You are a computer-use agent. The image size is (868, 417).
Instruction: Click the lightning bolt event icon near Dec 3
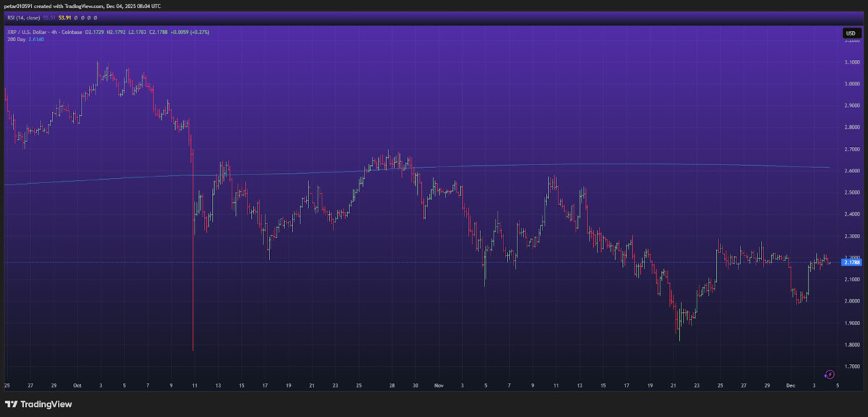830,374
